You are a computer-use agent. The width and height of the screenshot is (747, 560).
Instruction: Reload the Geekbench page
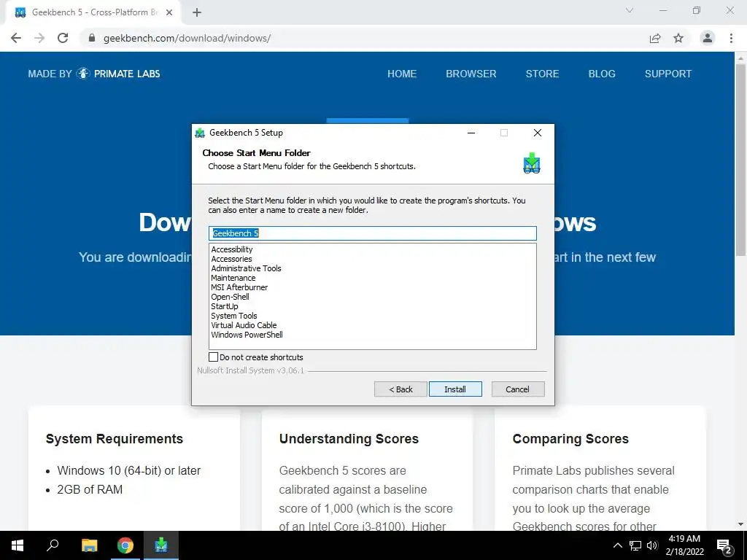[x=63, y=38]
